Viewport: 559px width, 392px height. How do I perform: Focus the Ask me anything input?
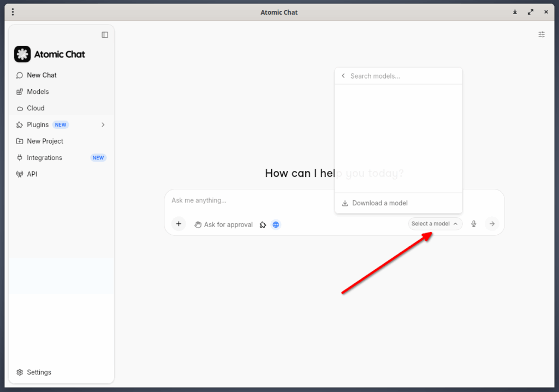pos(334,200)
